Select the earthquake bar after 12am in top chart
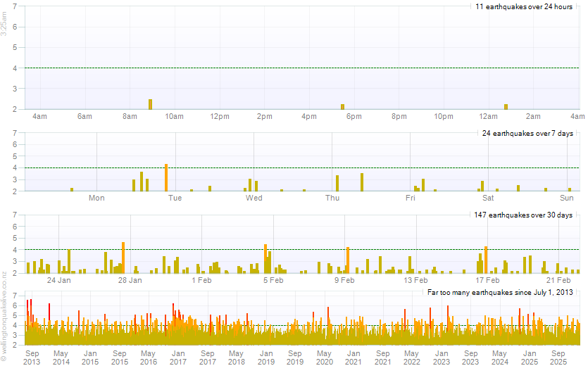588x373 pixels. pos(506,106)
